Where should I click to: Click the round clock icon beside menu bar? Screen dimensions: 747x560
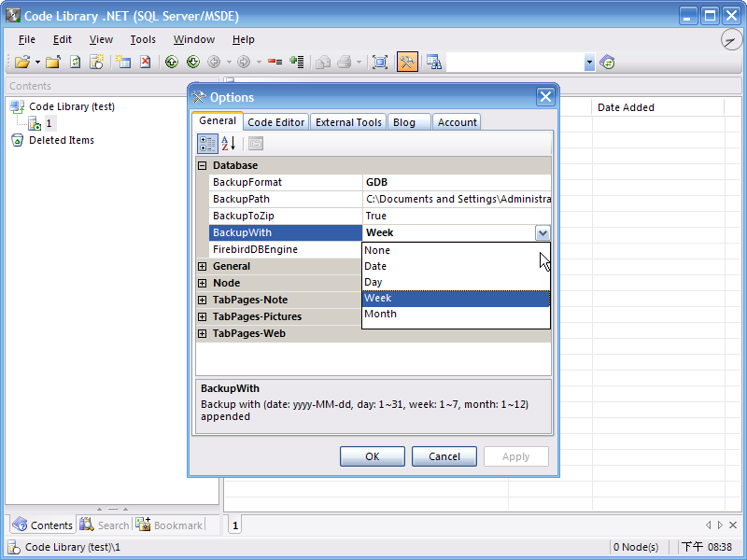(x=731, y=39)
